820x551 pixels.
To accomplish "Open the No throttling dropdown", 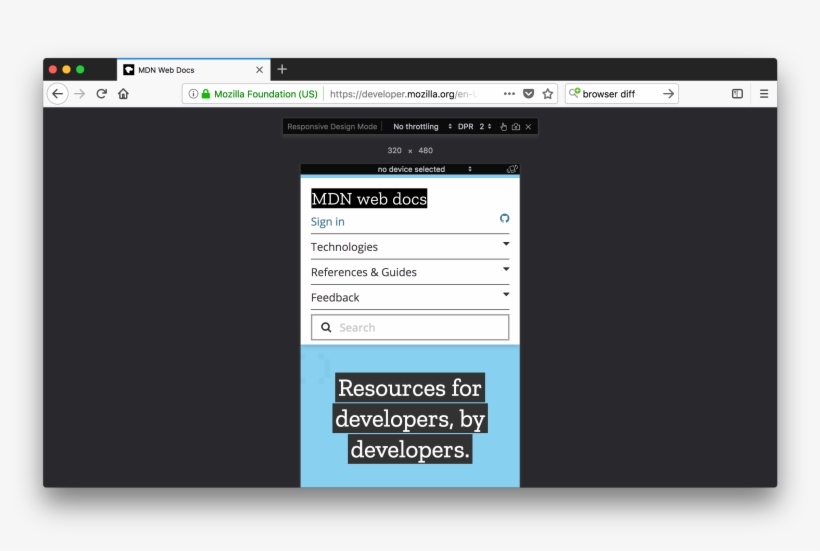I will (422, 127).
